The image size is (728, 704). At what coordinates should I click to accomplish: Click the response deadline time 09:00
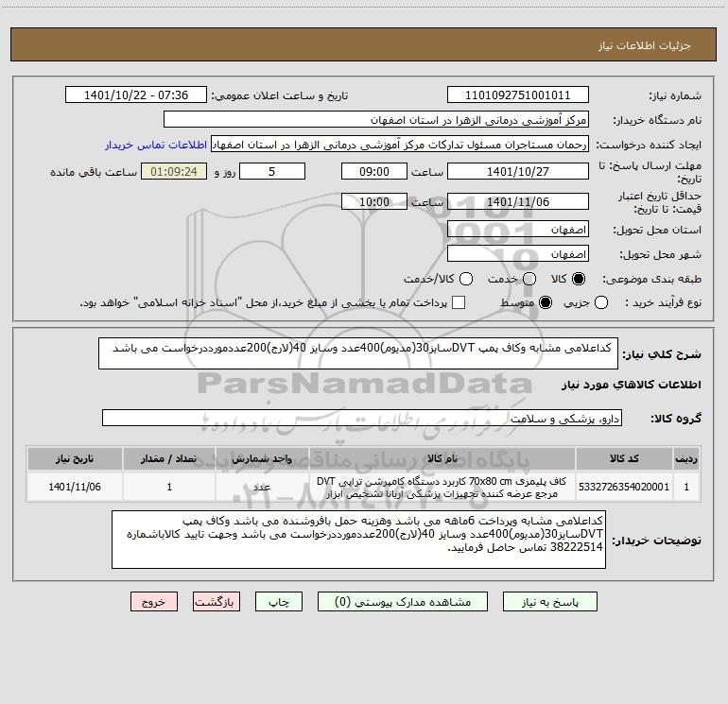point(374,171)
